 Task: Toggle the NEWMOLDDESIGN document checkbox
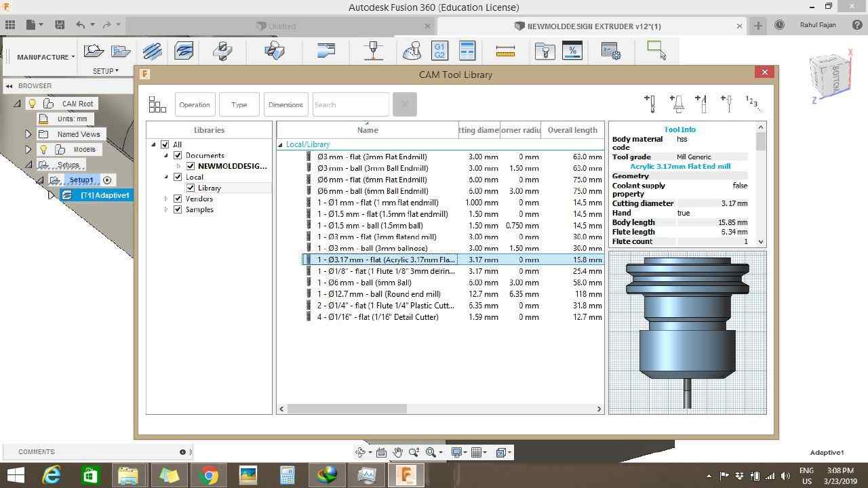coord(191,166)
